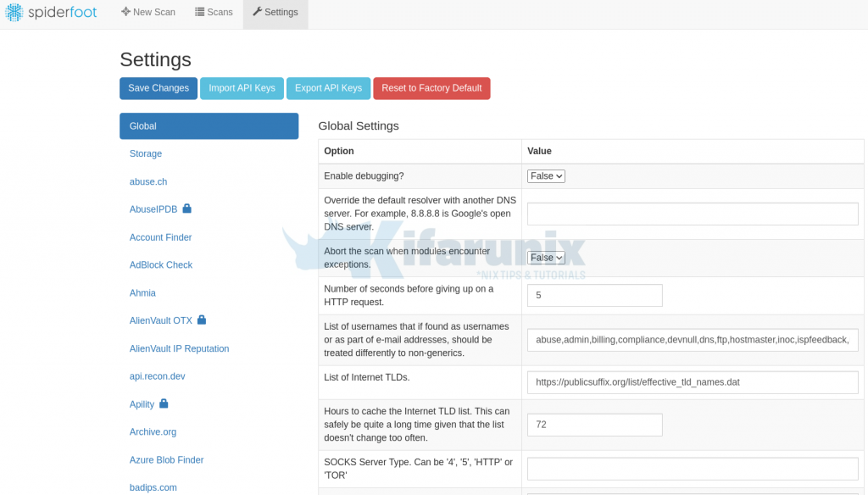This screenshot has height=495, width=868.
Task: Click the lock icon beside Apility
Action: click(x=164, y=403)
